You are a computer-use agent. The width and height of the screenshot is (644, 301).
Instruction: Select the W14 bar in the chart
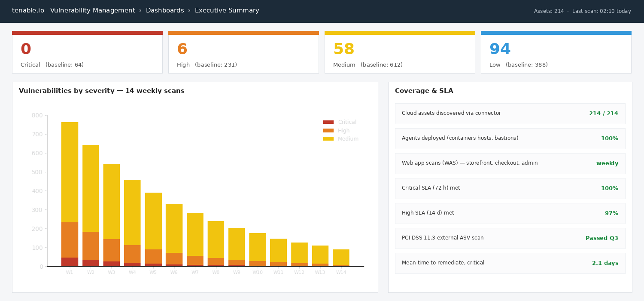pyautogui.click(x=341, y=258)
